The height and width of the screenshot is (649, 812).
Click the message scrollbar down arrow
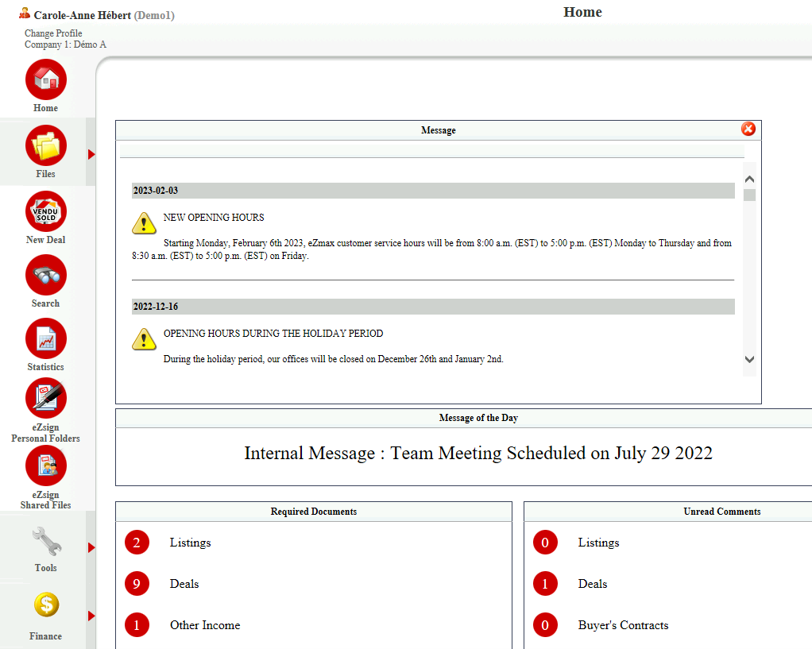tap(749, 359)
